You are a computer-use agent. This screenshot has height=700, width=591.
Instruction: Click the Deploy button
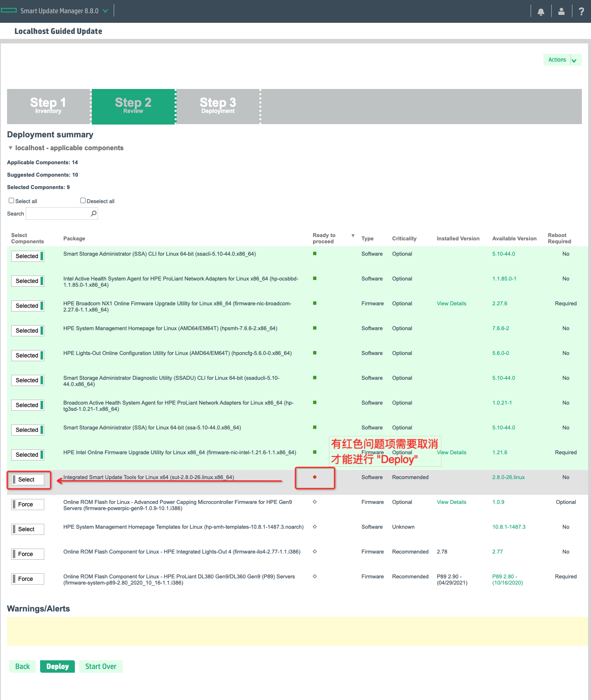click(x=57, y=666)
